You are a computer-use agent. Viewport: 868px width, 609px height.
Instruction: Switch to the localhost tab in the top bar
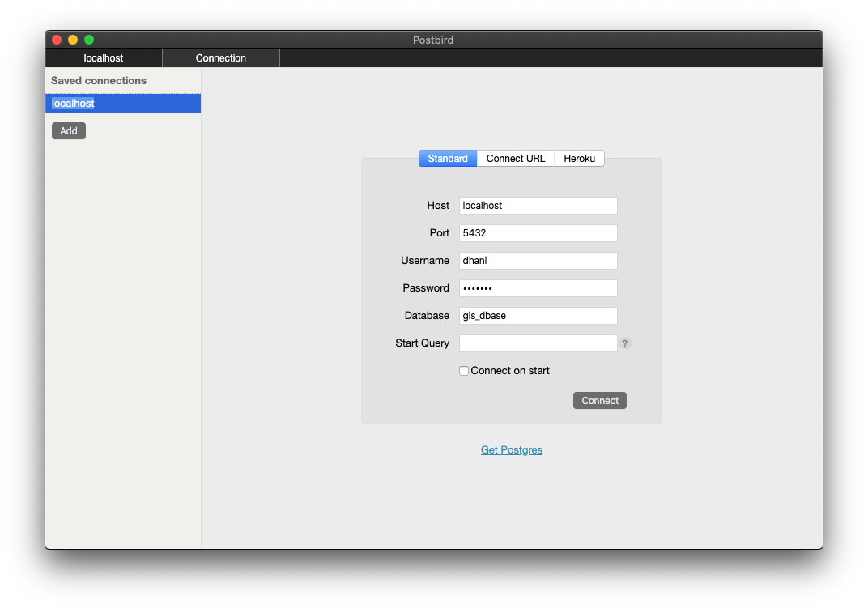(x=104, y=58)
